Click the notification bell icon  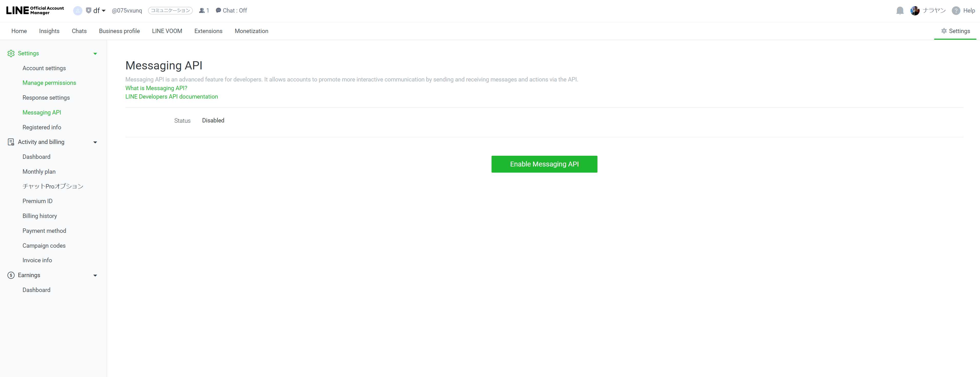(900, 11)
